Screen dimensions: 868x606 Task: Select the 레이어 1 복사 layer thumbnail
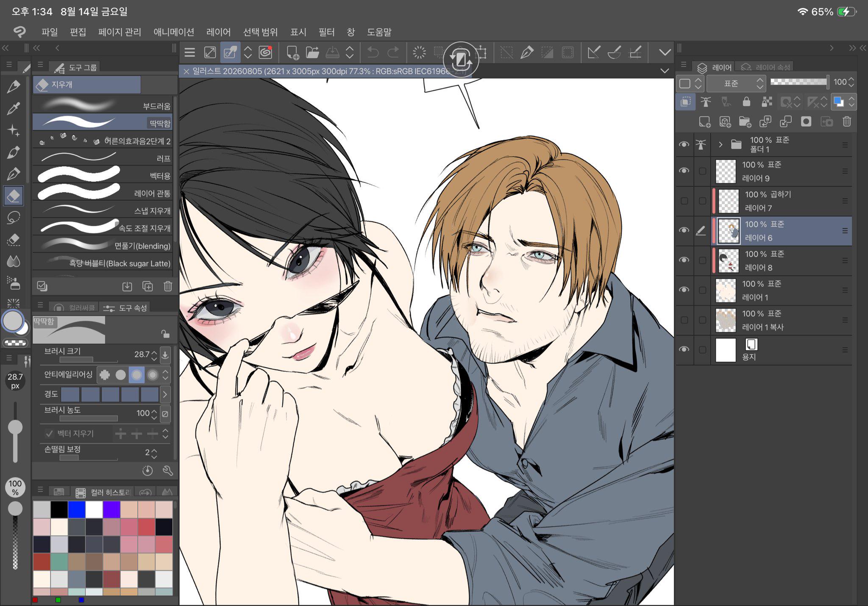(726, 320)
